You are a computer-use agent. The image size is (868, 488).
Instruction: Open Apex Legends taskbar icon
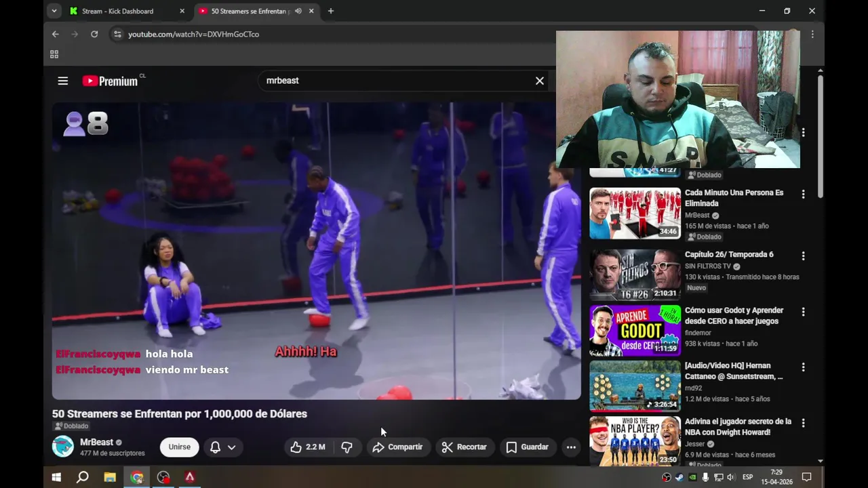(190, 477)
